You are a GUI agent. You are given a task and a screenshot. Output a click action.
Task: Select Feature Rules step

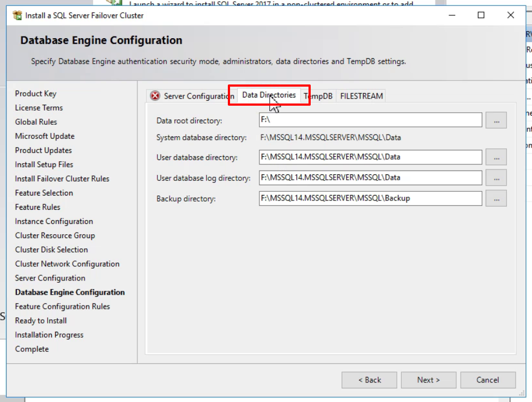[x=38, y=207]
